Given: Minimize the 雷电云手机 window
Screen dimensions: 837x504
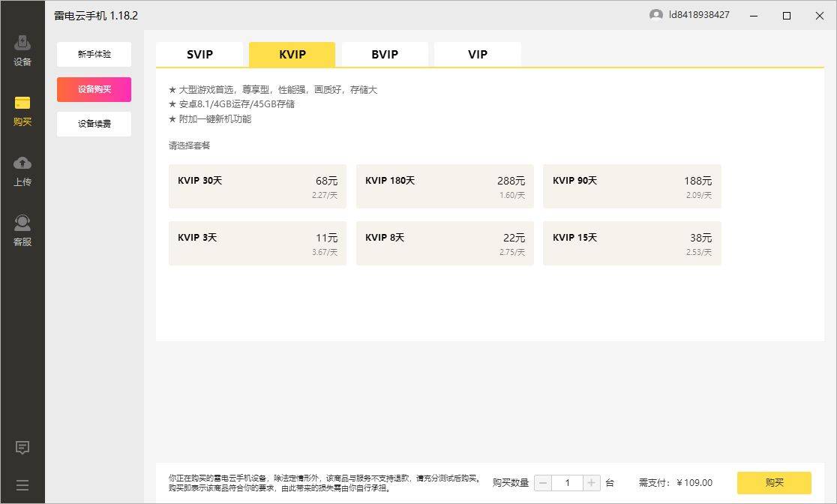Looking at the screenshot, I should (x=754, y=16).
